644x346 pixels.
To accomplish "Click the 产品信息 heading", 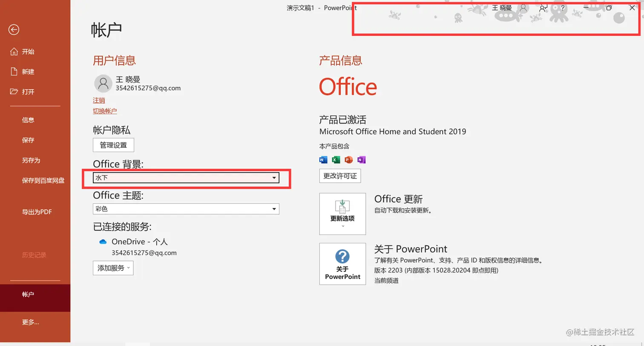I will (341, 61).
